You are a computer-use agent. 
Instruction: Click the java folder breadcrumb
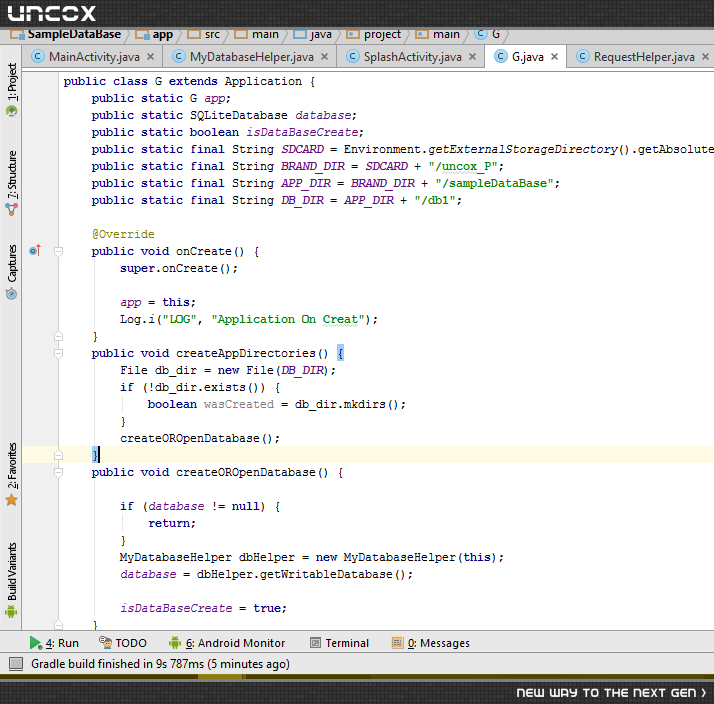pyautogui.click(x=312, y=34)
